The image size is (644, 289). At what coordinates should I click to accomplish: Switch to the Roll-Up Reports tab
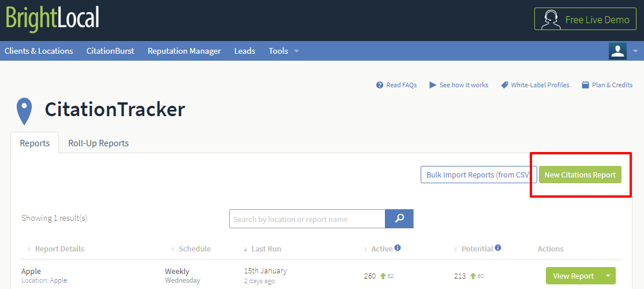coord(98,143)
